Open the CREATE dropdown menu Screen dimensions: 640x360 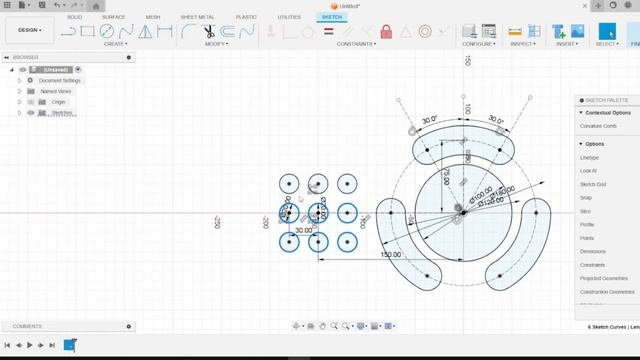tap(116, 44)
